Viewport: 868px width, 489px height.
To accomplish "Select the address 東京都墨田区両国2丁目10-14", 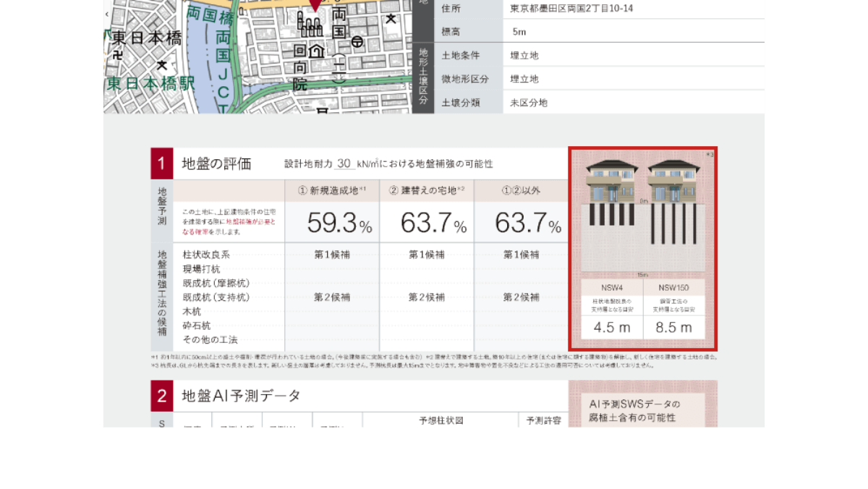I will coord(572,9).
